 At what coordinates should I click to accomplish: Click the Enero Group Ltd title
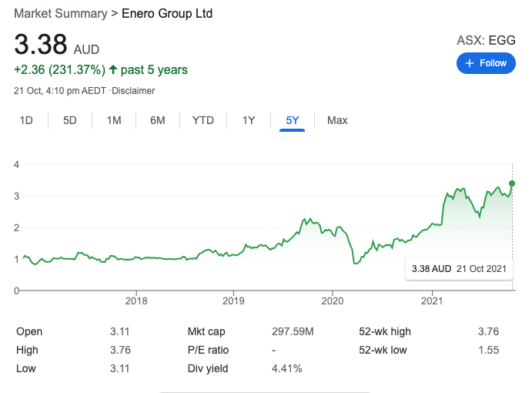167,14
